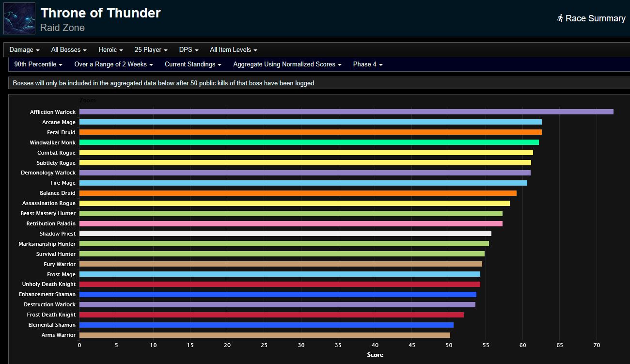Select the Frost Mage bar

coord(280,274)
